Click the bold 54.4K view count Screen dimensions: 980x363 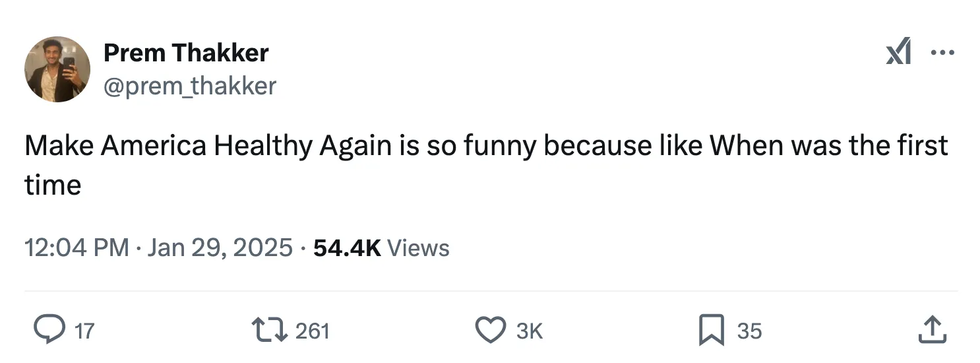click(x=347, y=248)
